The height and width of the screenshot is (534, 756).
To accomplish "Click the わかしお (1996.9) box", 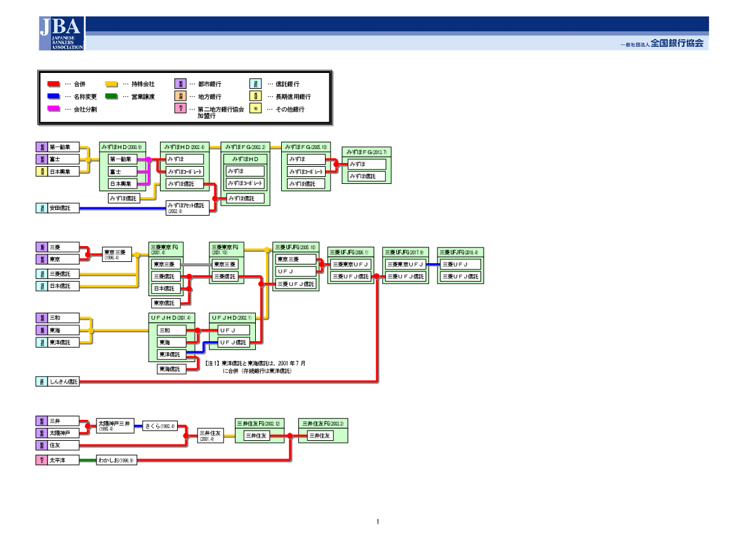I will (116, 460).
